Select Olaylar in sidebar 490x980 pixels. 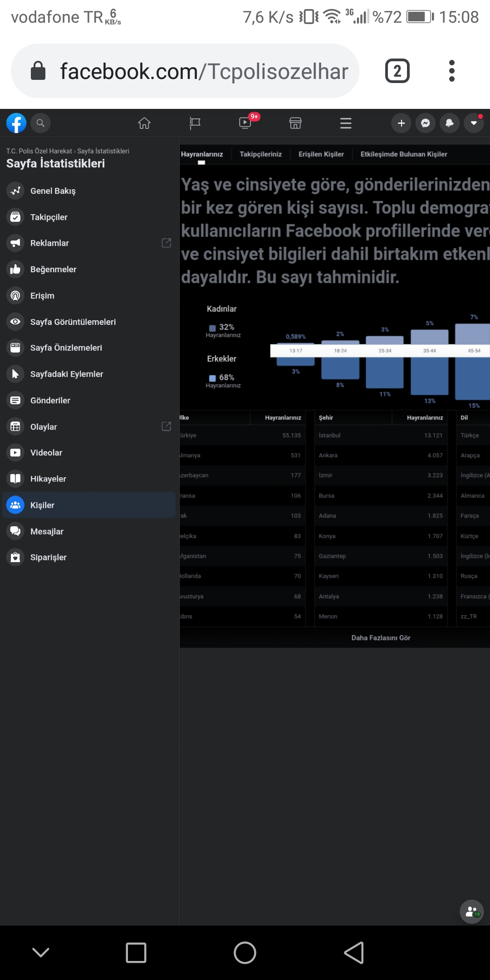(89, 427)
